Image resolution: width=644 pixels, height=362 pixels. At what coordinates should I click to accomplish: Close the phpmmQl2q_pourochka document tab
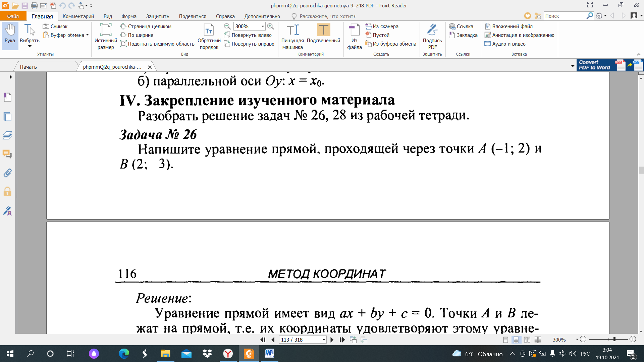pos(150,67)
